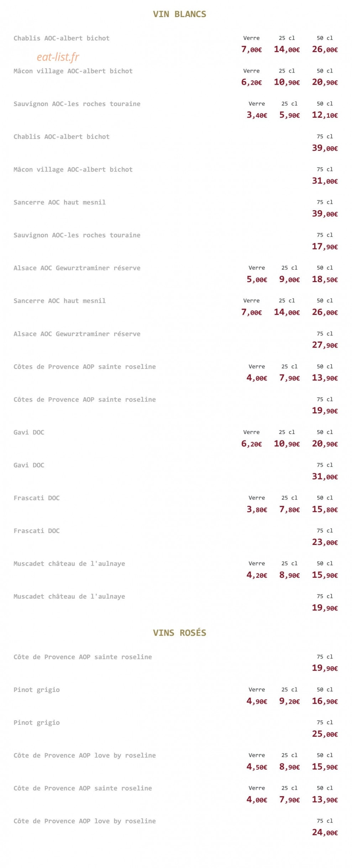The image size is (352, 868).
Task: Click the 24,00€ love by roseline price
Action: [325, 833]
